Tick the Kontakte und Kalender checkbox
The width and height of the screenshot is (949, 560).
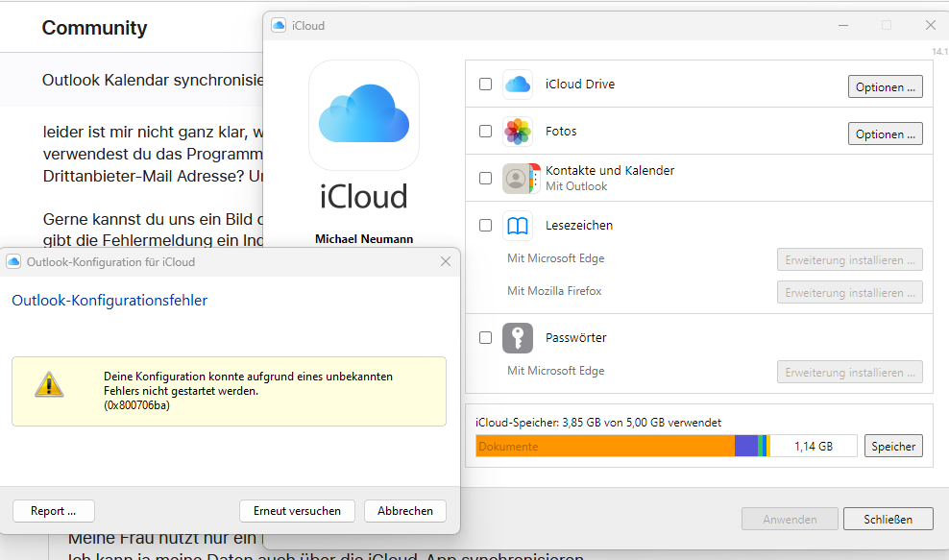(x=485, y=179)
